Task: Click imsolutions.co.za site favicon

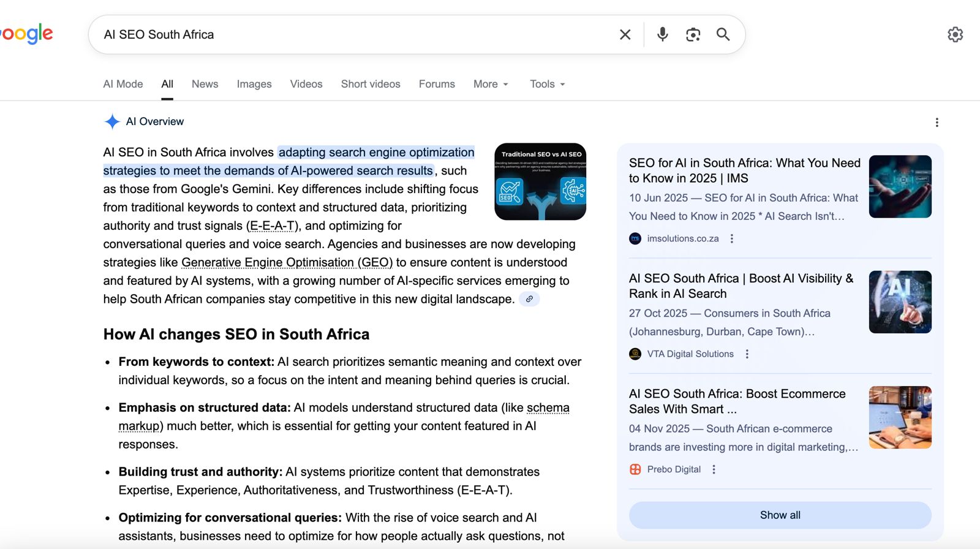Action: 635,238
